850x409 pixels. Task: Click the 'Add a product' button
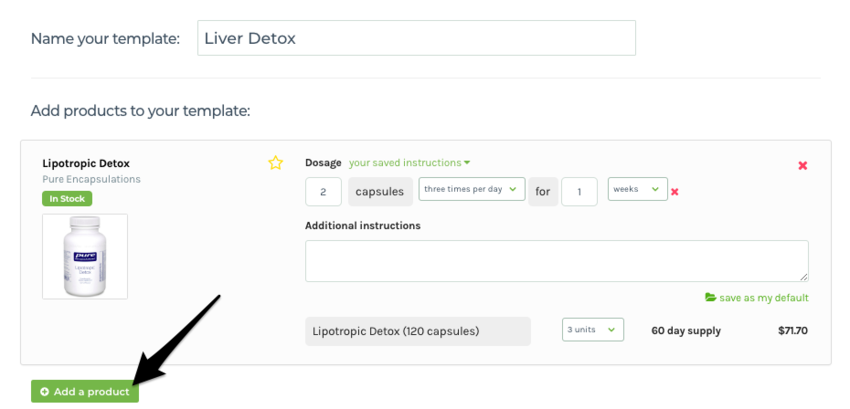(85, 392)
